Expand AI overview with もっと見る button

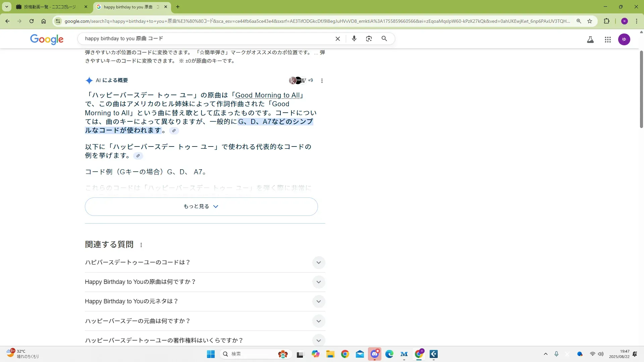coord(201,206)
